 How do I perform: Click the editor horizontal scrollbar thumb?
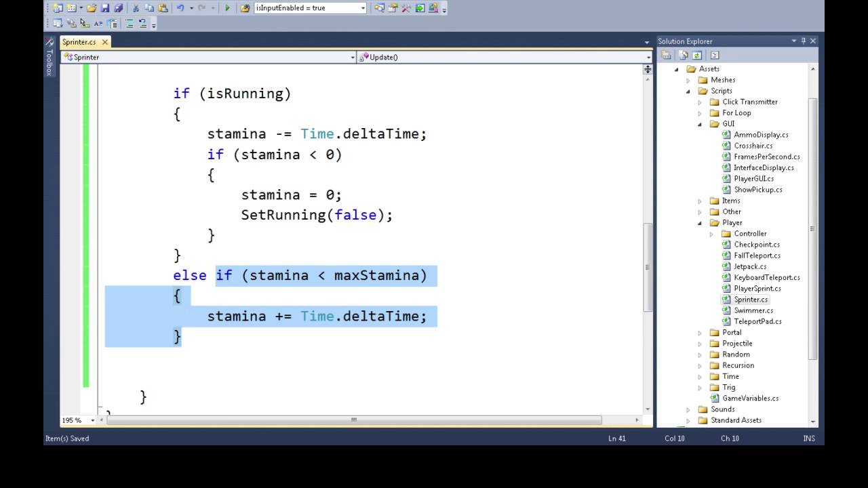354,420
